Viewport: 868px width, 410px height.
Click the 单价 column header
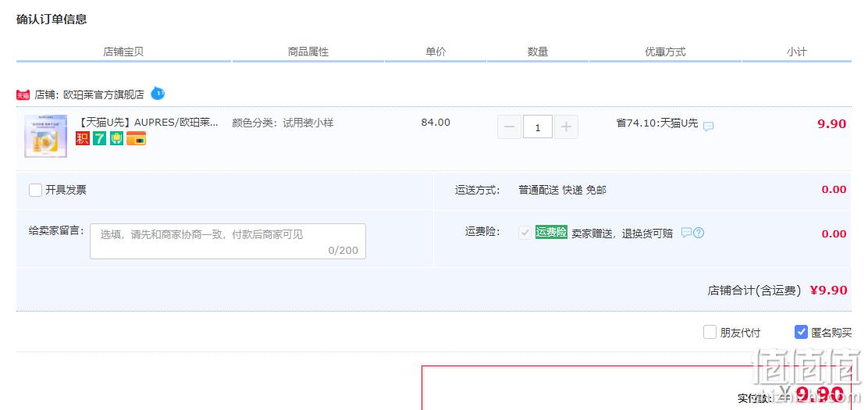point(436,52)
